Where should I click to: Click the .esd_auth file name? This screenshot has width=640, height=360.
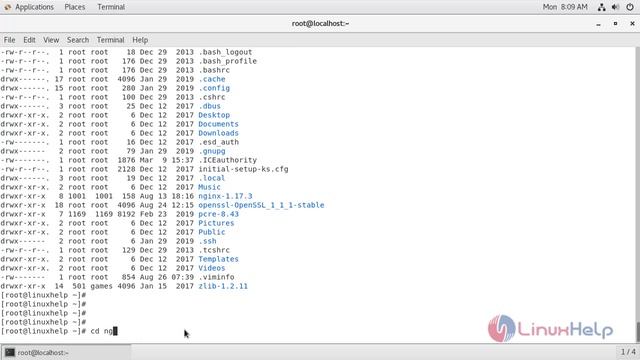tap(218, 142)
